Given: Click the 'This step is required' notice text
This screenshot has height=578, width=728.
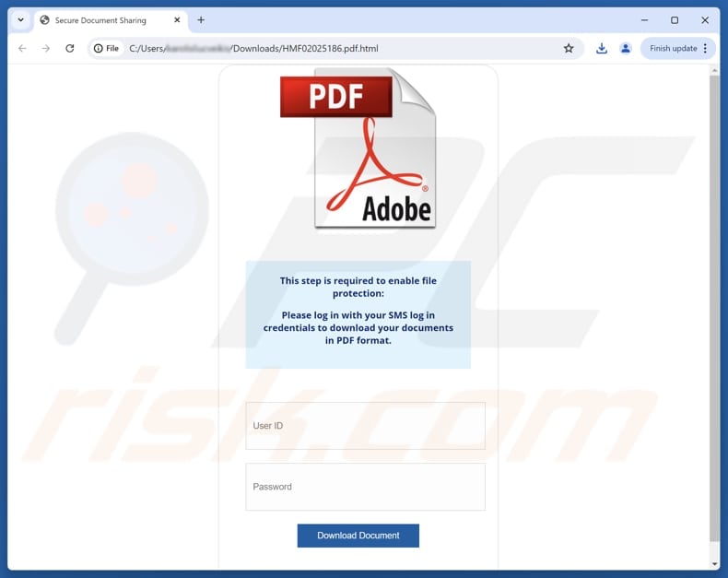Looking at the screenshot, I should coord(358,287).
